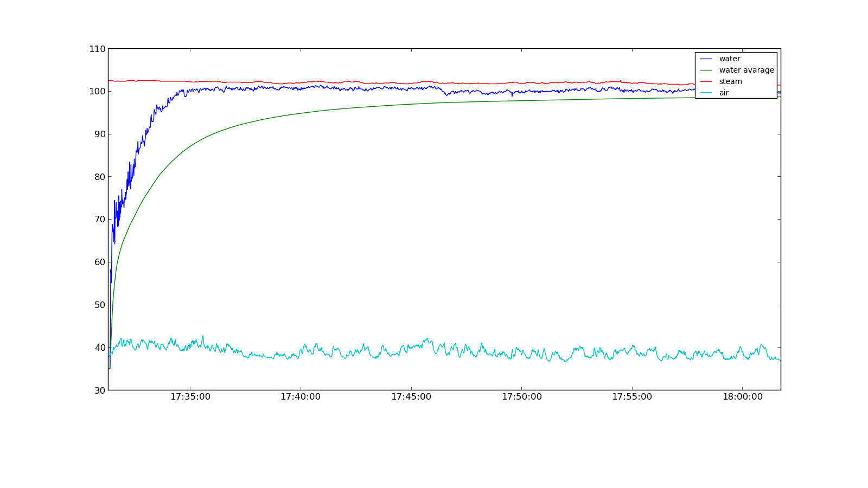Click the 110 y-axis tick label
Image resolution: width=868 pixels, height=488 pixels.
[97, 49]
